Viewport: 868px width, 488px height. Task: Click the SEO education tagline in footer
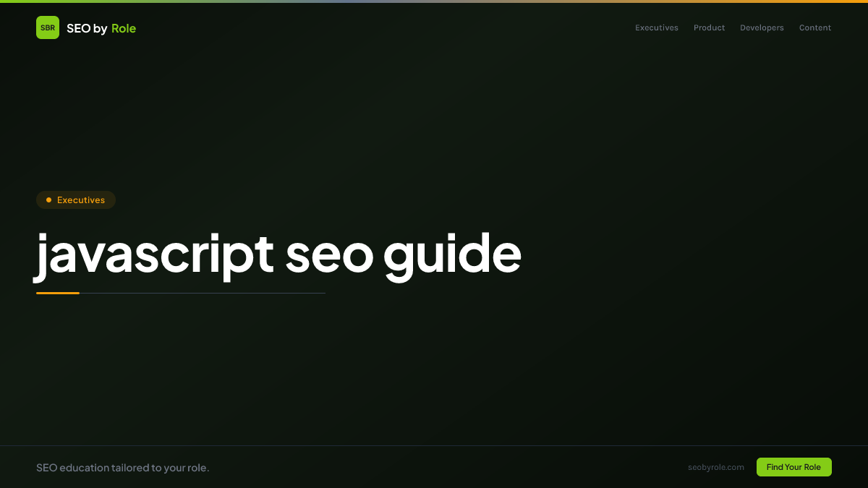pyautogui.click(x=122, y=468)
